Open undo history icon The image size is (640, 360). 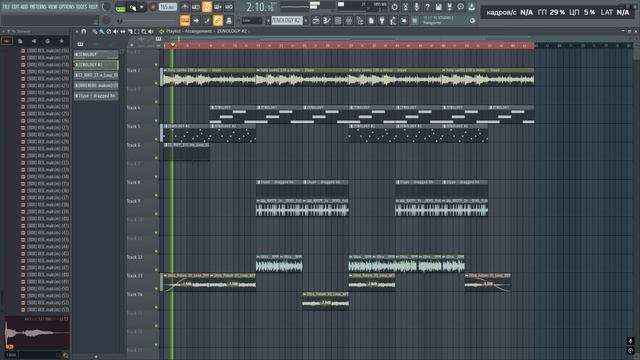pyautogui.click(x=394, y=7)
